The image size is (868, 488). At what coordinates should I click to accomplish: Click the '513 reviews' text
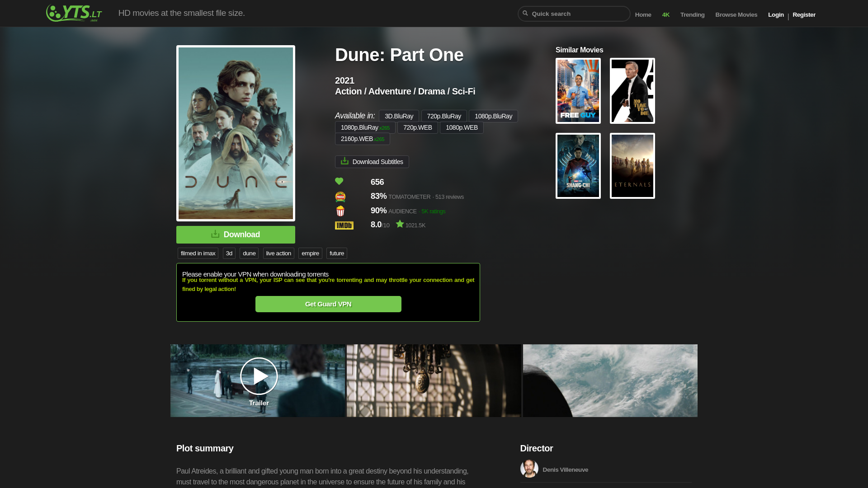(449, 197)
